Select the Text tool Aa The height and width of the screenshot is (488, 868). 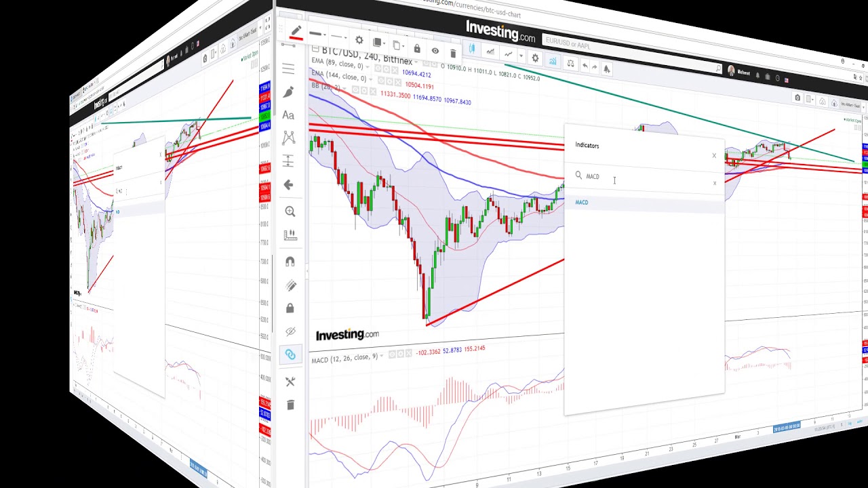click(288, 115)
